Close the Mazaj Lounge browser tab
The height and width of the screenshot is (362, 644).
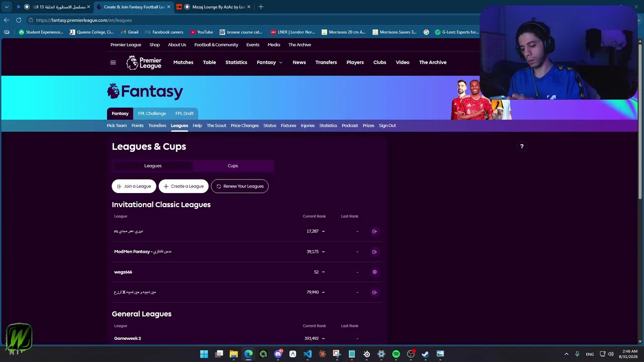(249, 7)
